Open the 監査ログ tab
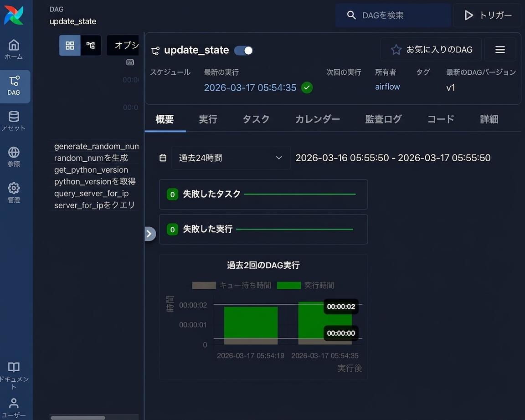Image resolution: width=525 pixels, height=420 pixels. (383, 119)
